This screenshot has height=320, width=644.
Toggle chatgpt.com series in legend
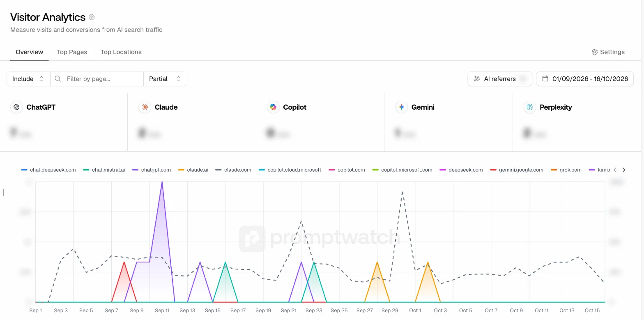(x=152, y=170)
